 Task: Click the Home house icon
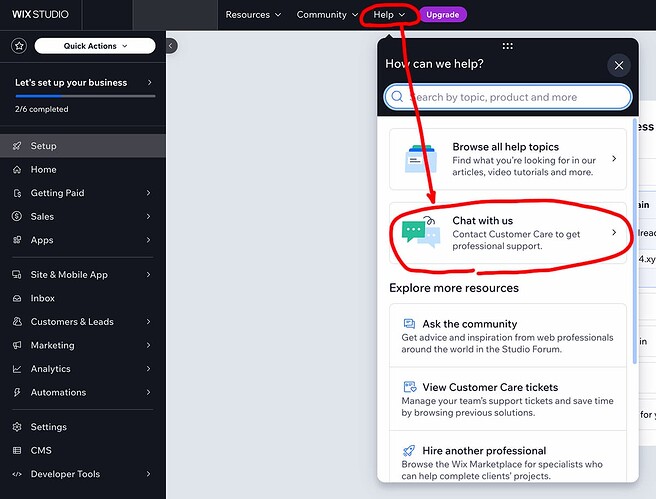(x=17, y=169)
